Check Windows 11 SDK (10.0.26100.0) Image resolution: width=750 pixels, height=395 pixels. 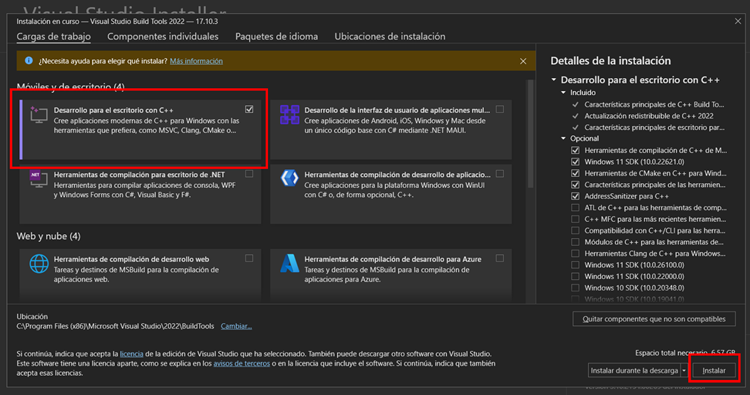[x=575, y=265]
